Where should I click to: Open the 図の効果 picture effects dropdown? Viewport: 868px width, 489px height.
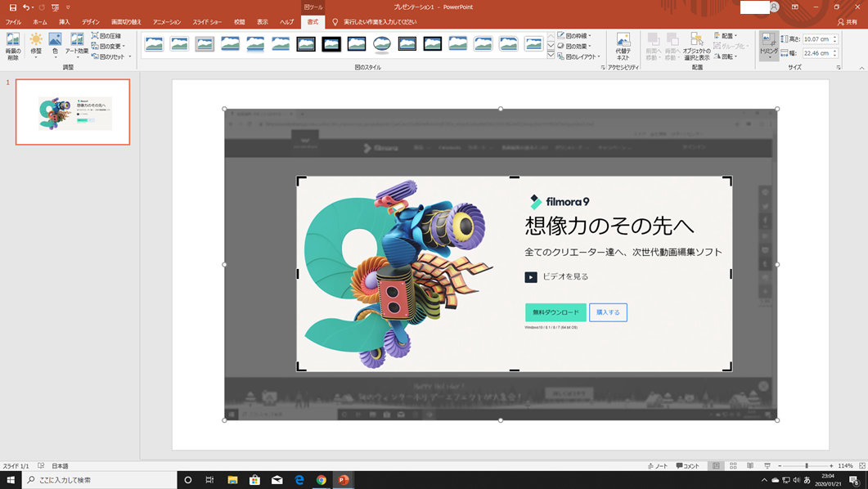click(x=574, y=46)
